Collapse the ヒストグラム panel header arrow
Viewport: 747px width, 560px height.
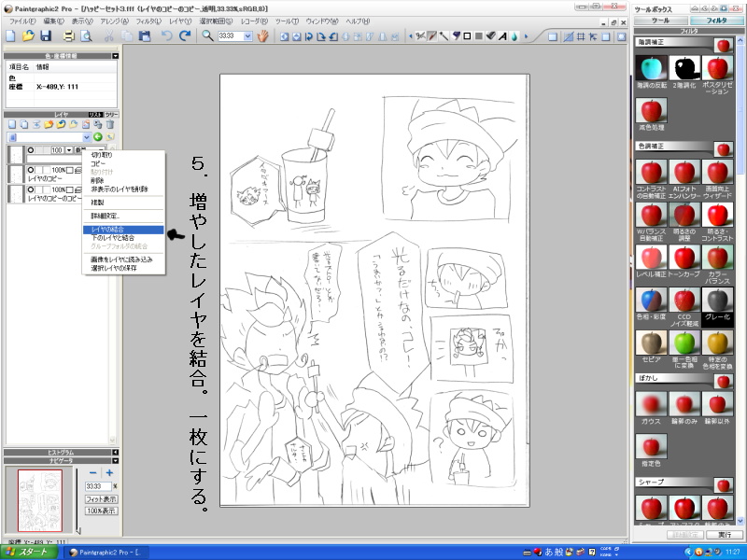coord(115,452)
